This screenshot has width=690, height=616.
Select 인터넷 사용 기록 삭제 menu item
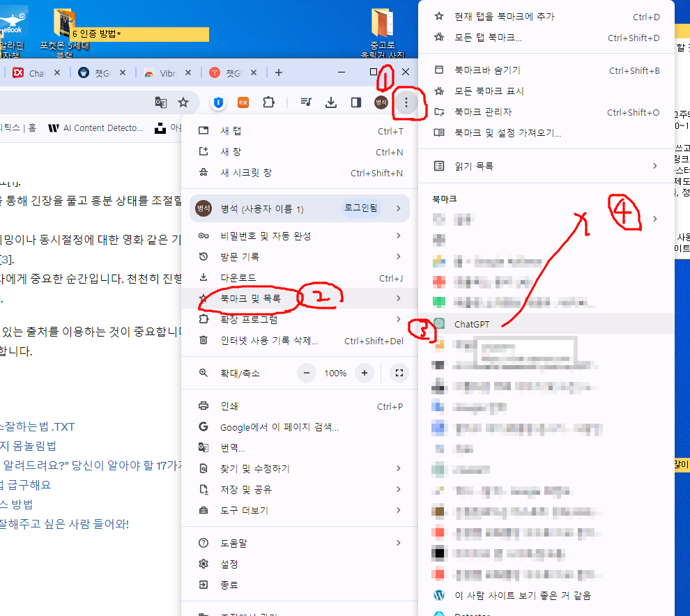click(x=300, y=341)
